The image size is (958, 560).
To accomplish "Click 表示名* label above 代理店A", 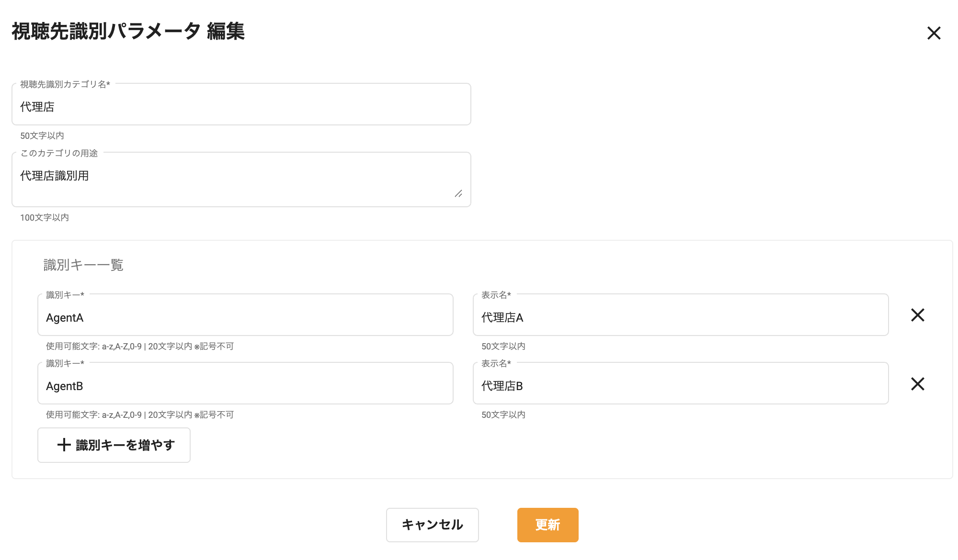I will (x=496, y=295).
